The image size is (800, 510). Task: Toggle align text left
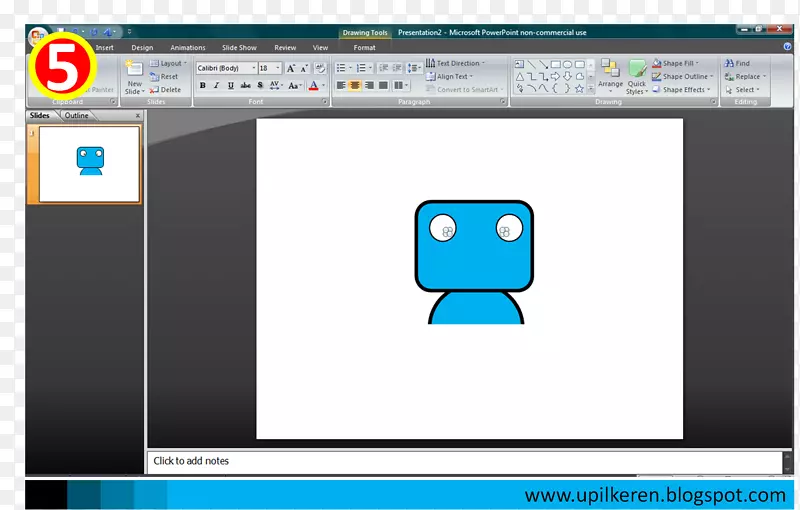[x=341, y=86]
